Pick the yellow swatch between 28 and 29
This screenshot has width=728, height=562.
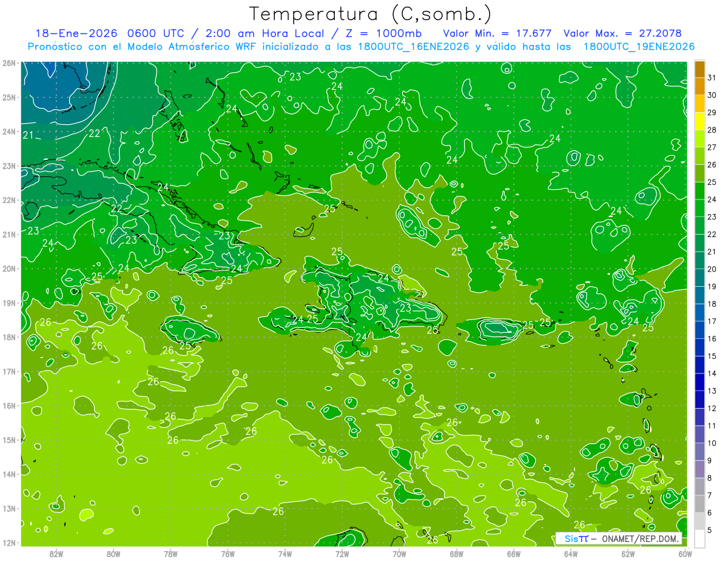tap(699, 121)
